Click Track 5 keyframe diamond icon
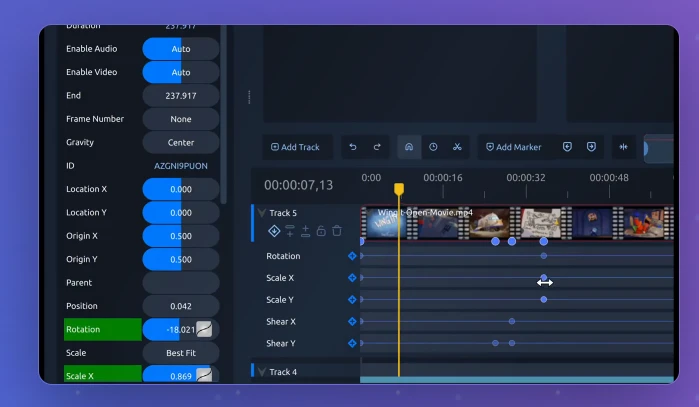 [x=274, y=230]
